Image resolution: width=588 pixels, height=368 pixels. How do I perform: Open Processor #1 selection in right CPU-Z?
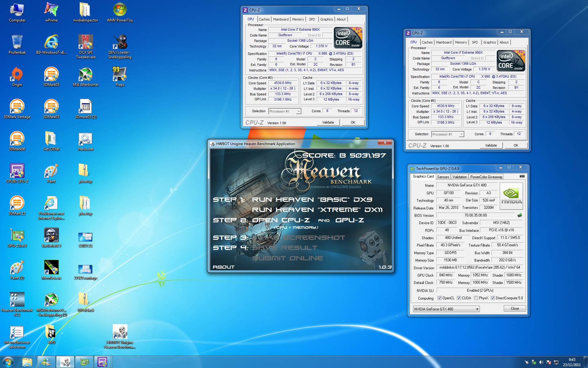coord(448,134)
